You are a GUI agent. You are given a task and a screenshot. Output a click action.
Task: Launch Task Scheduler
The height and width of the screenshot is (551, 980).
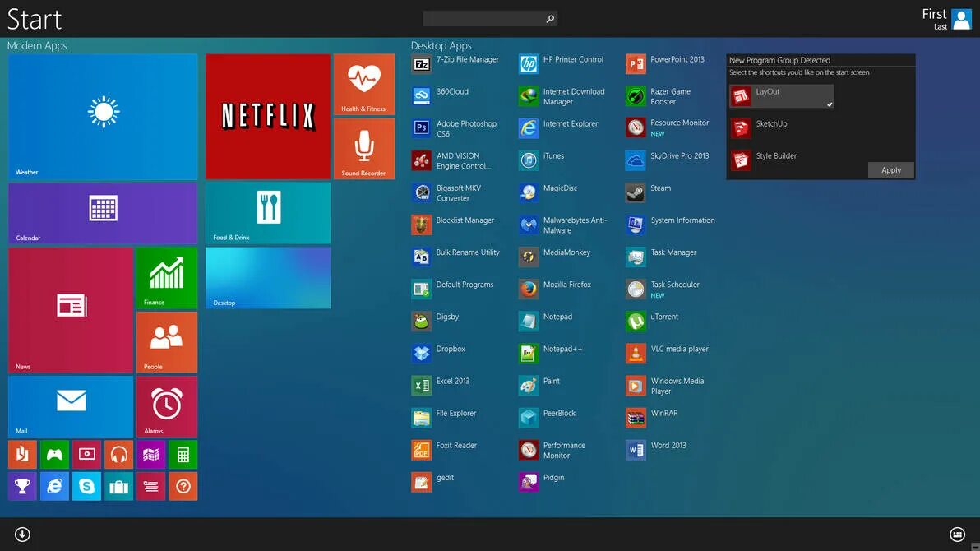click(x=663, y=289)
